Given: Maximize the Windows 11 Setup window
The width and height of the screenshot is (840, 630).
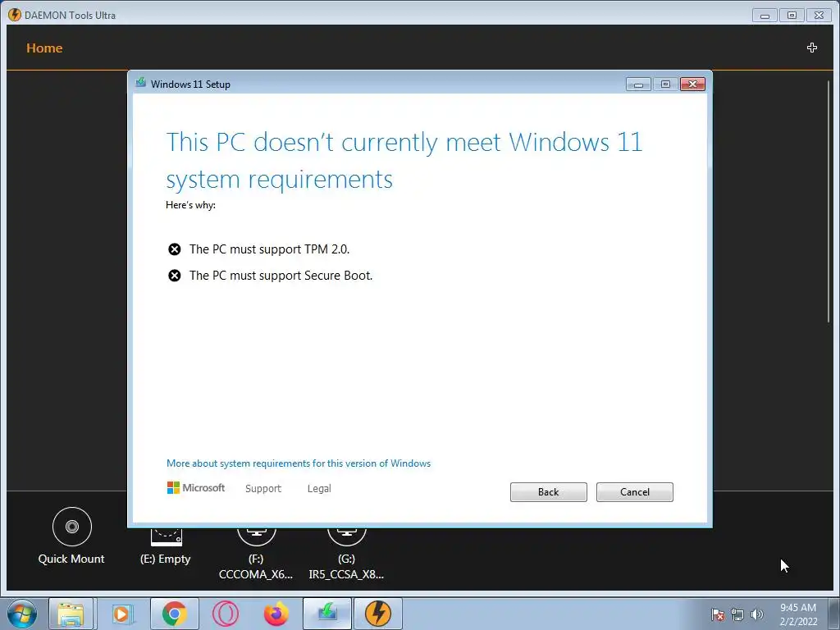Looking at the screenshot, I should tap(665, 84).
